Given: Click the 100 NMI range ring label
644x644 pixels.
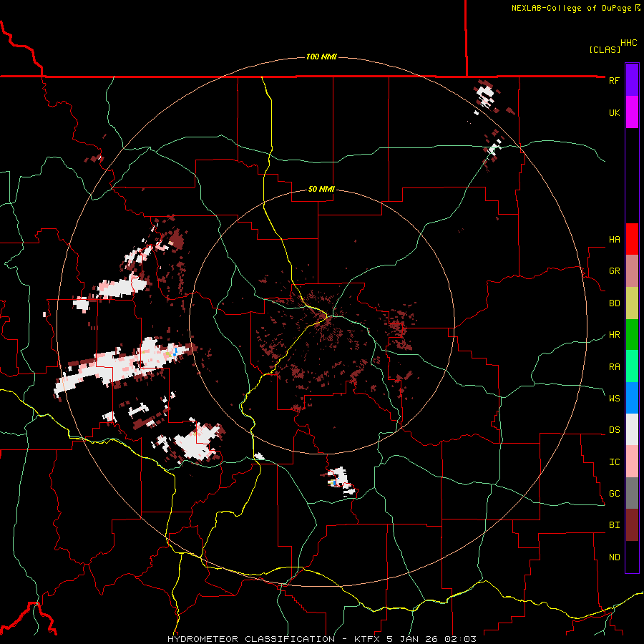Looking at the screenshot, I should 321,57.
